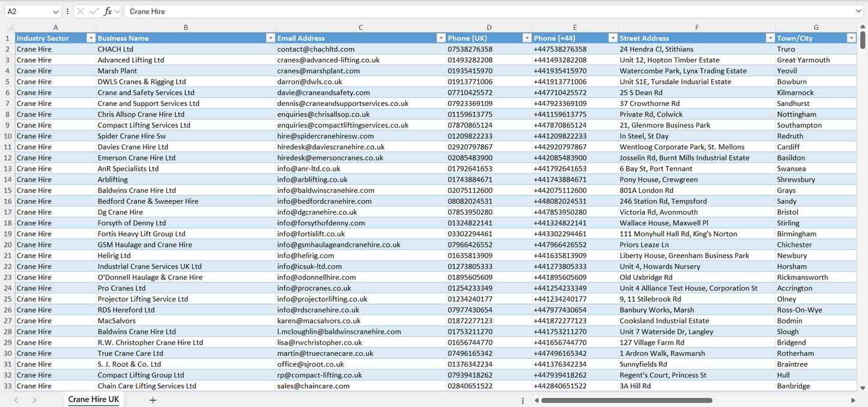Select cell Pony House, Crewgreen

point(697,179)
